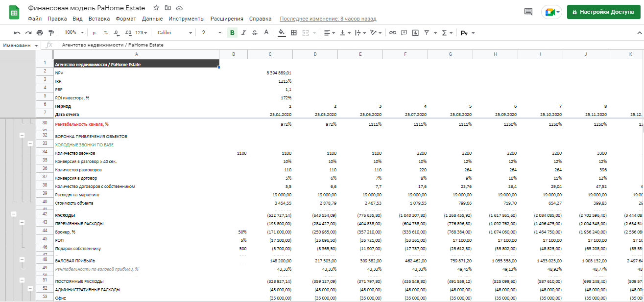Select column C header

[270, 54]
